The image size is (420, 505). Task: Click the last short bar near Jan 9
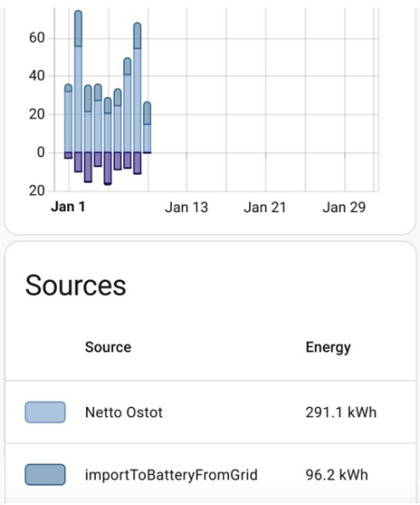click(147, 127)
